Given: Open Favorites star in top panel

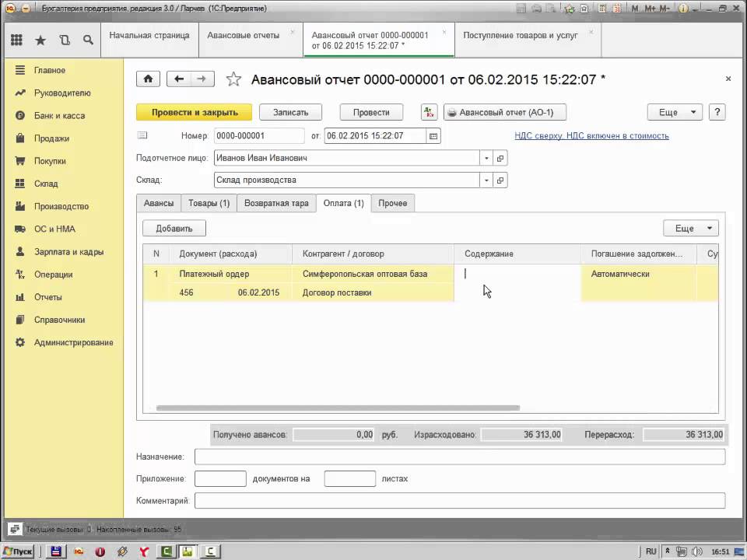Looking at the screenshot, I should tap(40, 40).
